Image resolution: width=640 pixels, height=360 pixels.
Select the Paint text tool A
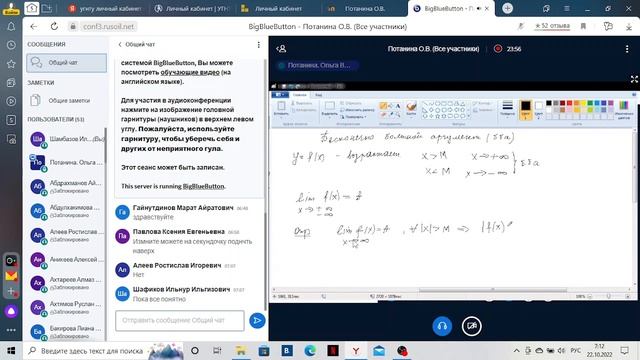[398, 106]
